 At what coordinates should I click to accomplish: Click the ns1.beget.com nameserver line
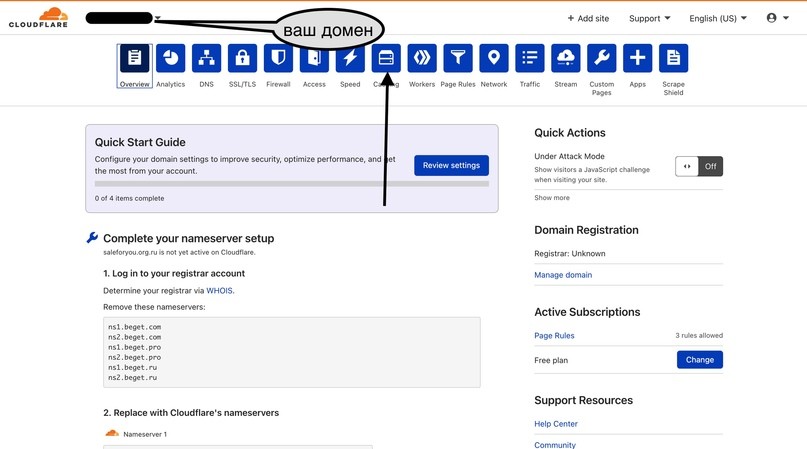[x=134, y=327]
